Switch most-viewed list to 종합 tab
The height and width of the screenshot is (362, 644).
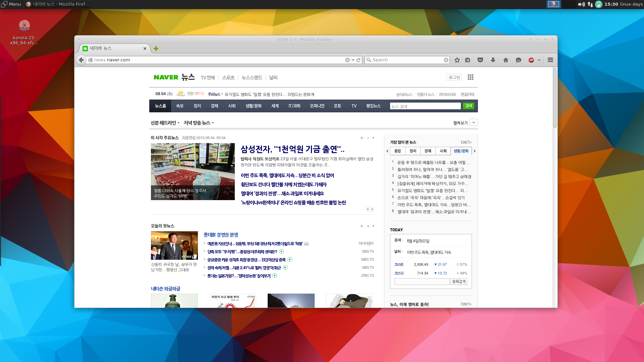[x=397, y=151]
